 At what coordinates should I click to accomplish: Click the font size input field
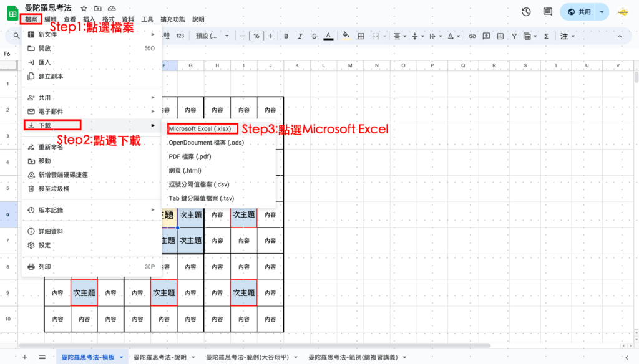point(256,36)
